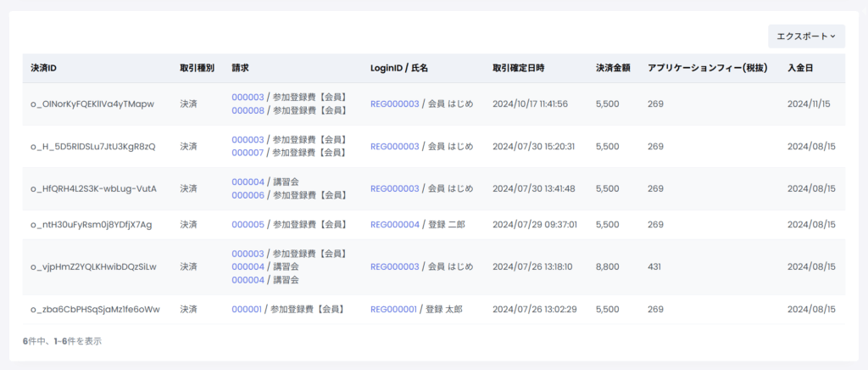
Task: Click the 決済ID column header
Action: click(43, 68)
